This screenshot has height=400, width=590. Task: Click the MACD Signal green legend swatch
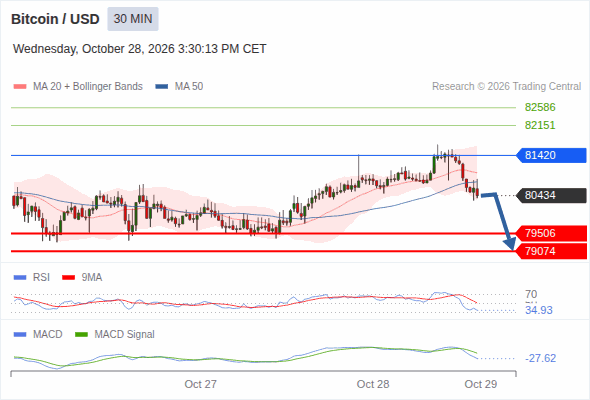click(x=81, y=335)
